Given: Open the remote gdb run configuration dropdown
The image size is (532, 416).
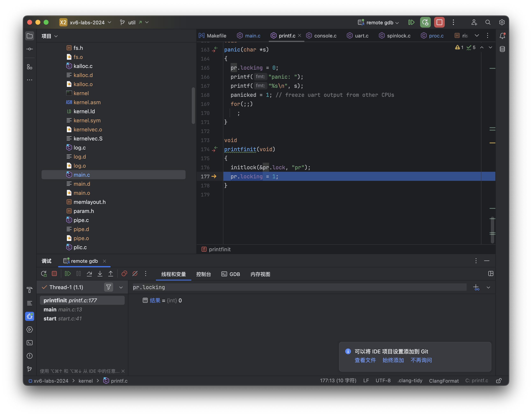Looking at the screenshot, I should (378, 22).
